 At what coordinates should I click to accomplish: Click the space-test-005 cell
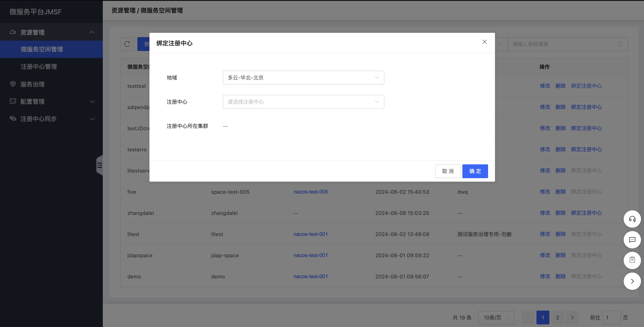230,192
